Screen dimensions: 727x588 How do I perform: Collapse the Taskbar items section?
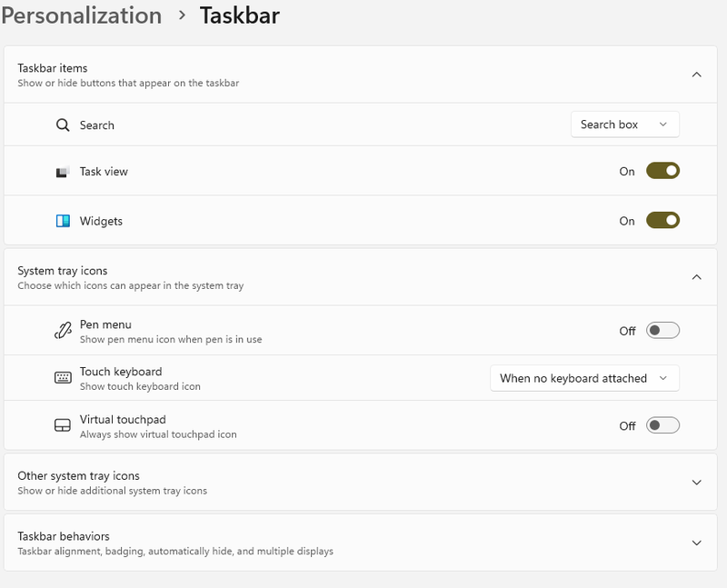point(696,75)
